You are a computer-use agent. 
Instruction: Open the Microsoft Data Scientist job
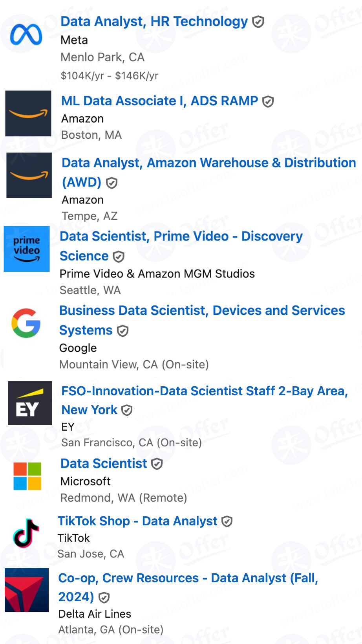104,463
